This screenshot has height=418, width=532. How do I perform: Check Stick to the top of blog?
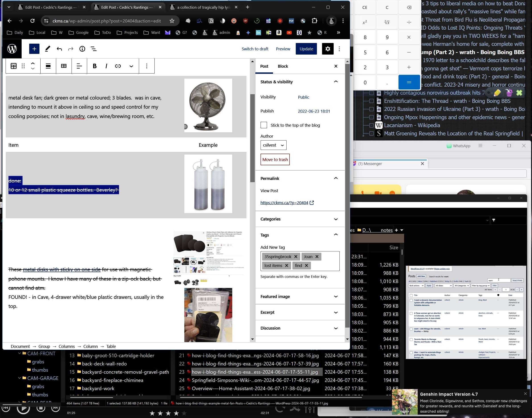click(264, 125)
